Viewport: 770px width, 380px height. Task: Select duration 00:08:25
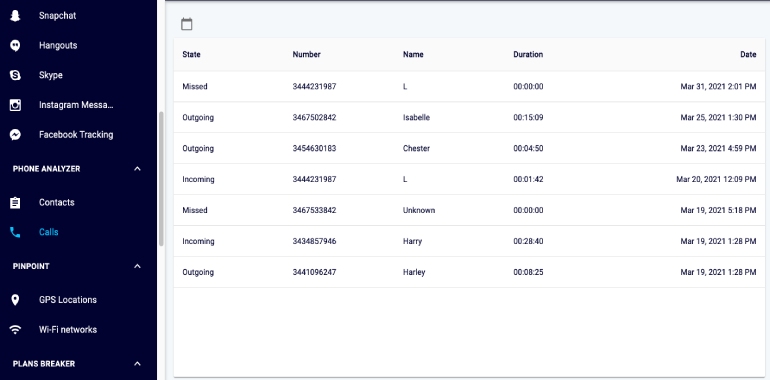click(x=528, y=272)
